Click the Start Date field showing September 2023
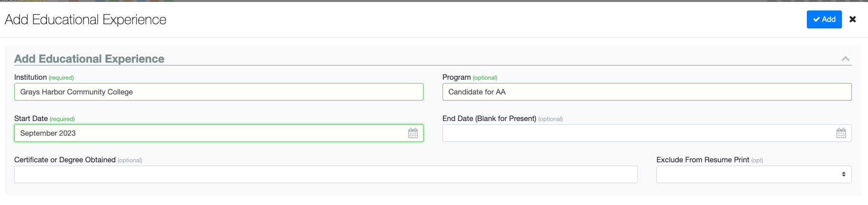 [219, 133]
